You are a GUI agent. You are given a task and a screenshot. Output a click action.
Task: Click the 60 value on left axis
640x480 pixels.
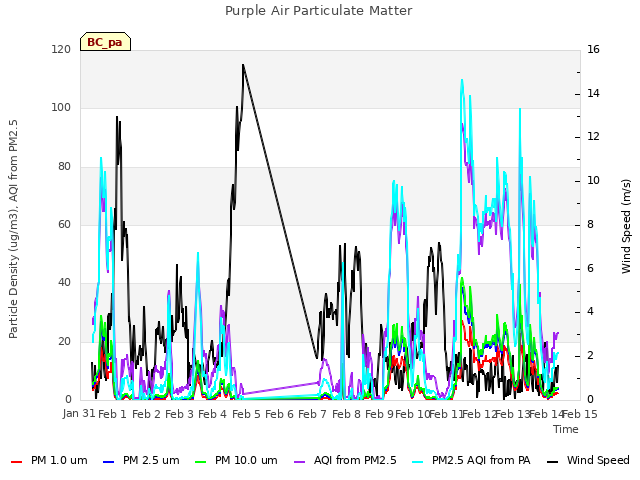64,224
